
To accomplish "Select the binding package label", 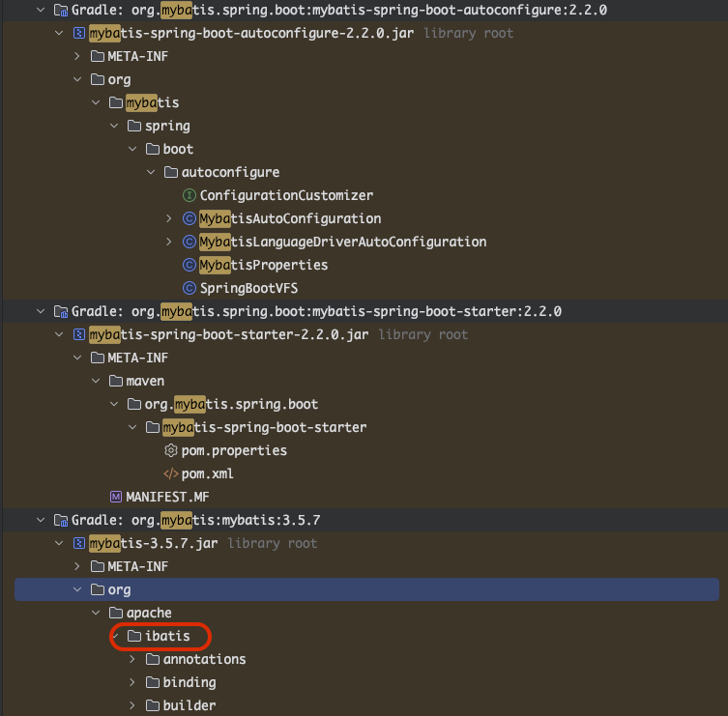I will [x=189, y=682].
